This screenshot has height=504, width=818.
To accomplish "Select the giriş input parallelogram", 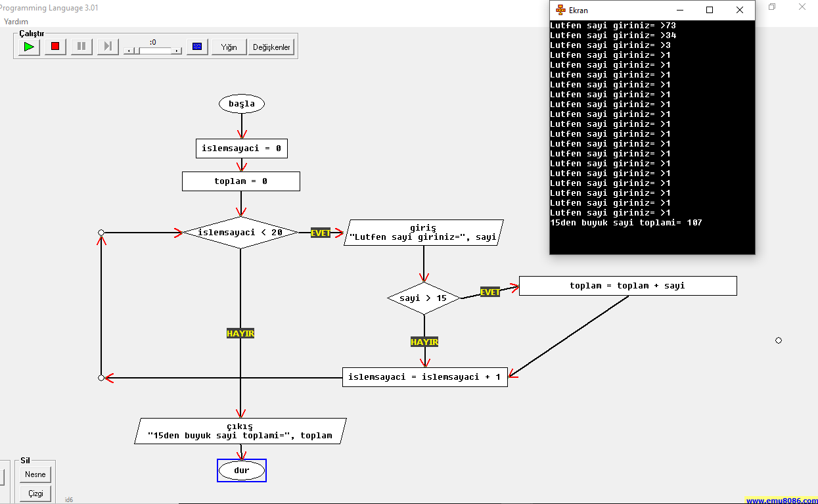I will 424,233.
